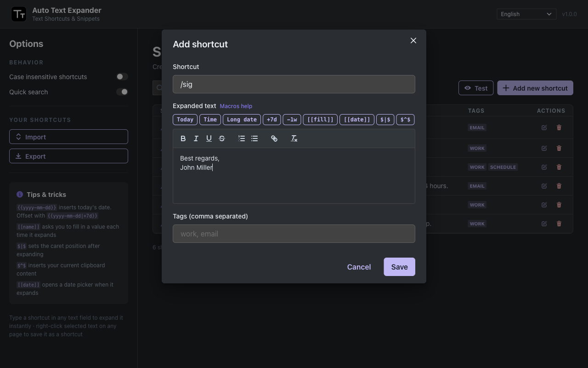Toggle the Quick search switch
Viewport: 588px width, 368px height.
[x=122, y=92]
